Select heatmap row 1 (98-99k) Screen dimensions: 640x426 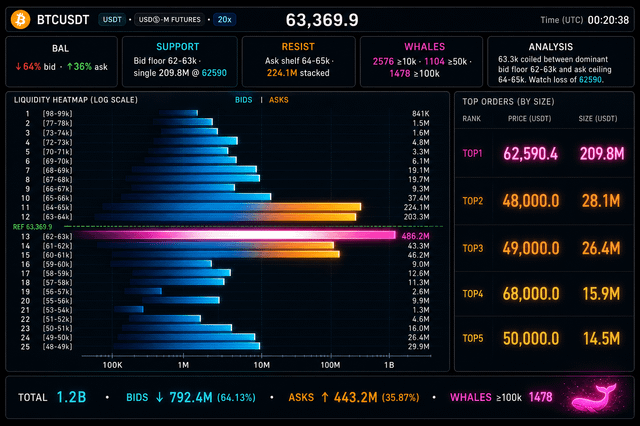[x=227, y=113]
